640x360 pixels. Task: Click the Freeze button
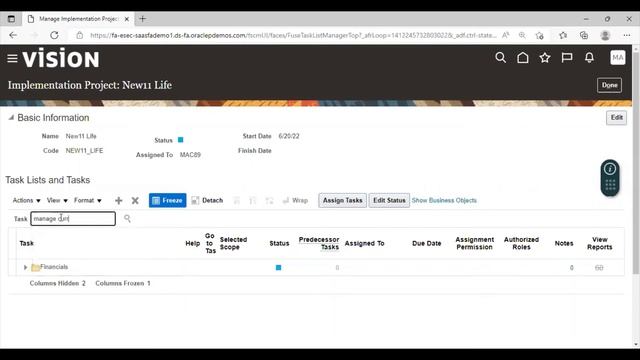click(x=167, y=200)
